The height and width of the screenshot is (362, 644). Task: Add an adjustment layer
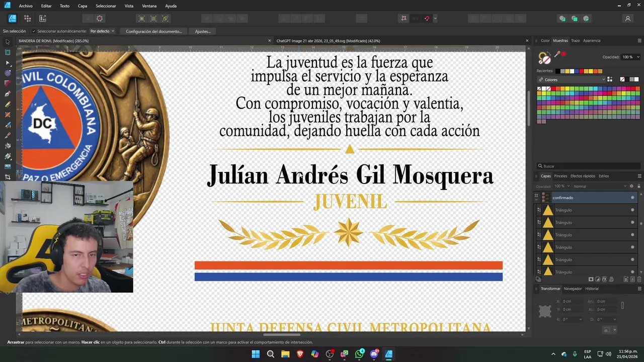click(598, 279)
